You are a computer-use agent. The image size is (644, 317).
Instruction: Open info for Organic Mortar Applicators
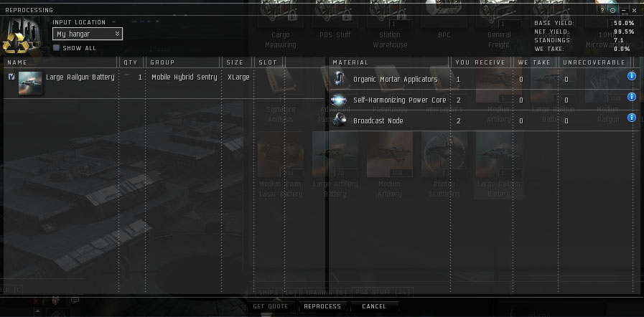point(632,76)
